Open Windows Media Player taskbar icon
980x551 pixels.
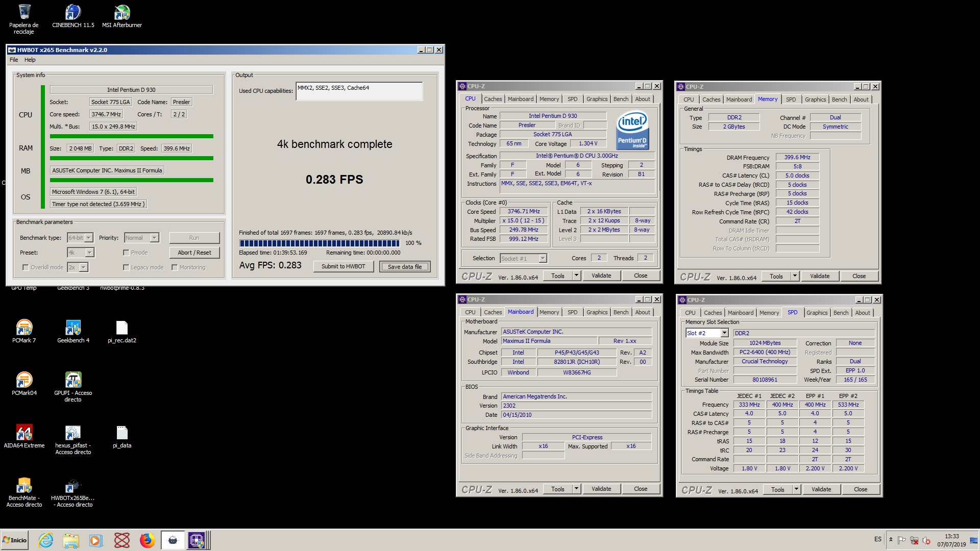coord(96,540)
